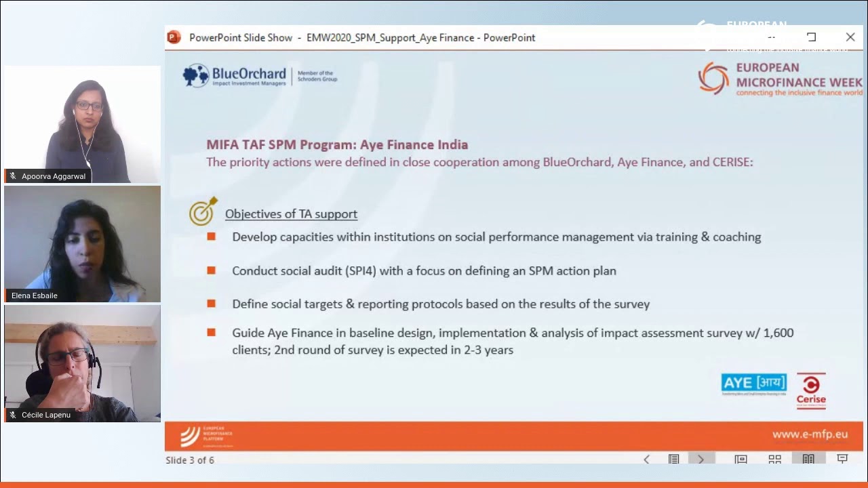Click the window title 'EMW2020_SPM_Support_Aye Finance - PowerPoint'
Viewport: 868px width, 488px height.
(420, 38)
